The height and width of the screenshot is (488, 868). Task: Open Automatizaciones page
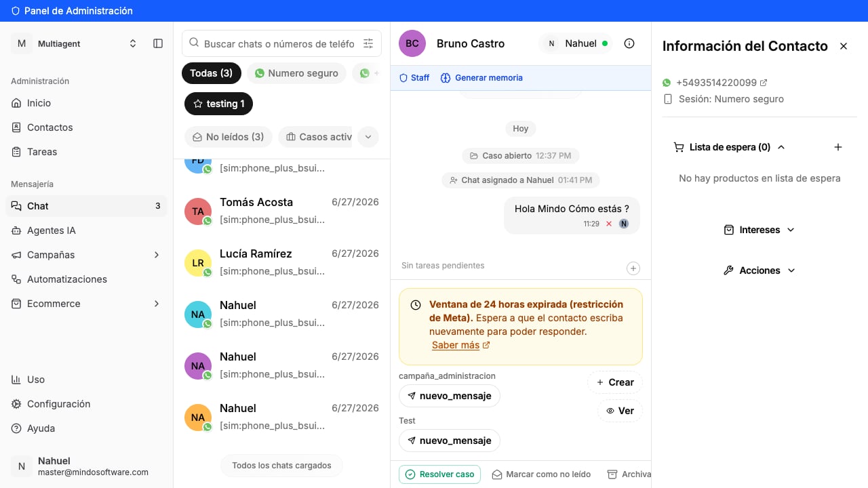tap(86, 279)
